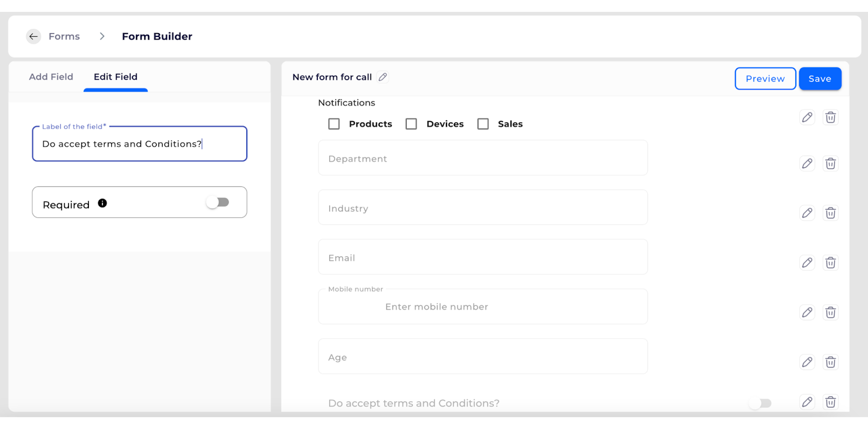This screenshot has width=868, height=429.
Task: Edit the terms and Conditions field
Action: (x=807, y=402)
